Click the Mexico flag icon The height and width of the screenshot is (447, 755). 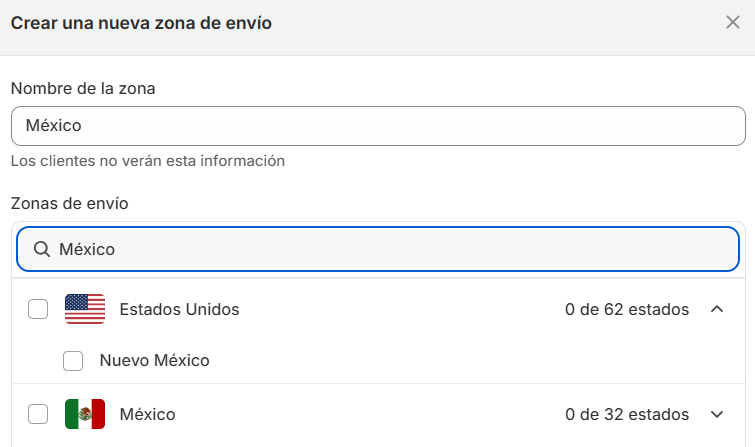(85, 414)
